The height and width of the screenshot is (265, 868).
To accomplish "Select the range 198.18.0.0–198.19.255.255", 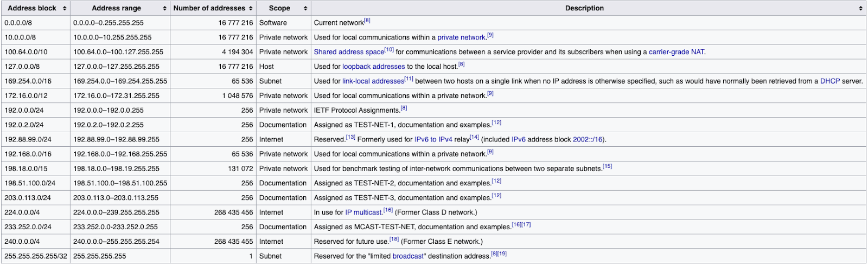I will click(x=117, y=169).
